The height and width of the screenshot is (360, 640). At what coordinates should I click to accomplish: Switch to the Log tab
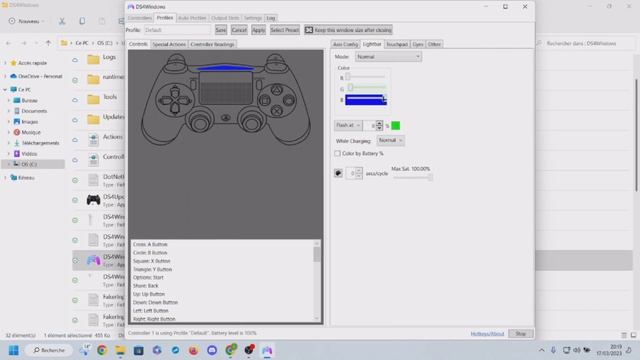pyautogui.click(x=271, y=18)
